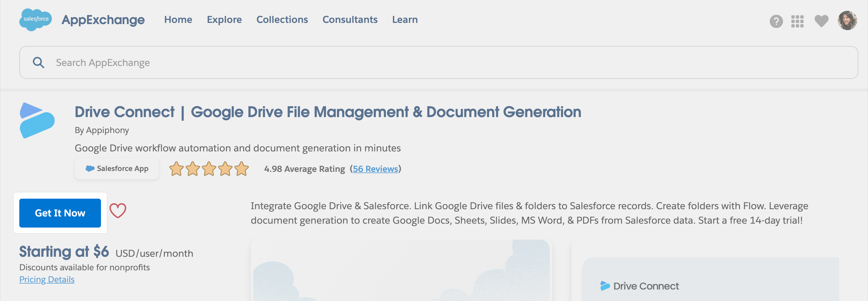Go to the Home menu item
This screenshot has height=301, width=868.
coord(178,20)
